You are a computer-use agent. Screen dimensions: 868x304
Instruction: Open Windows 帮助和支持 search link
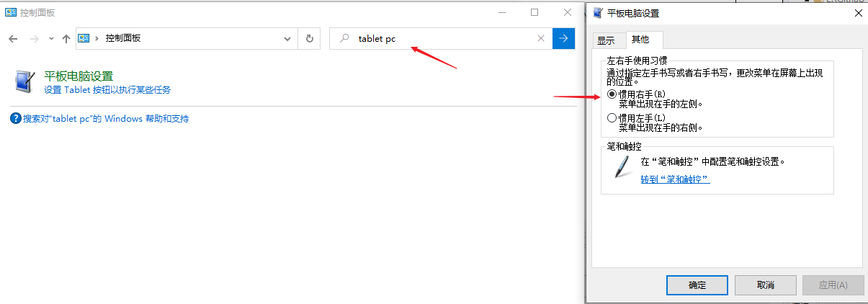[x=106, y=118]
